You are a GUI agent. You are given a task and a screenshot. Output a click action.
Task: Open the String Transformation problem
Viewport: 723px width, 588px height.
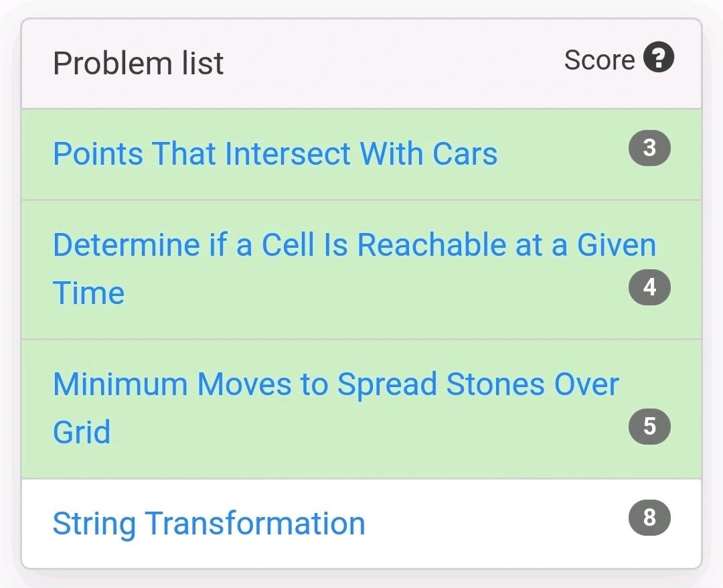(209, 523)
